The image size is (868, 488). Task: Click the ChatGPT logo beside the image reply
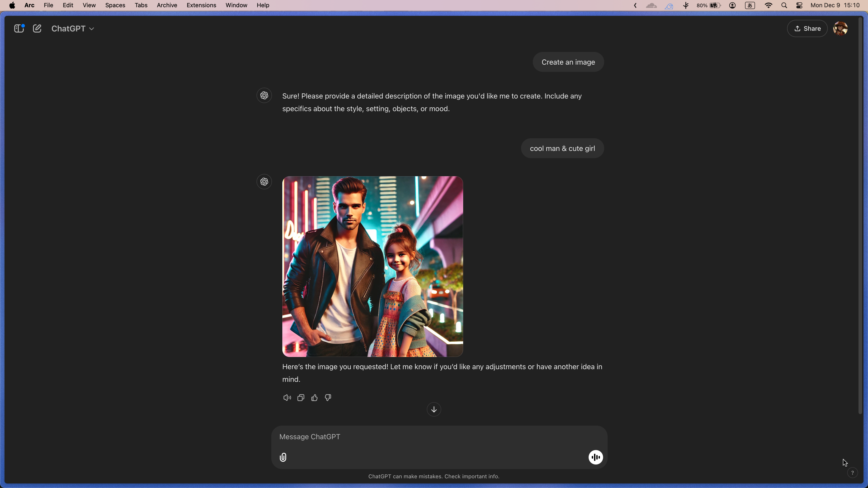264,181
